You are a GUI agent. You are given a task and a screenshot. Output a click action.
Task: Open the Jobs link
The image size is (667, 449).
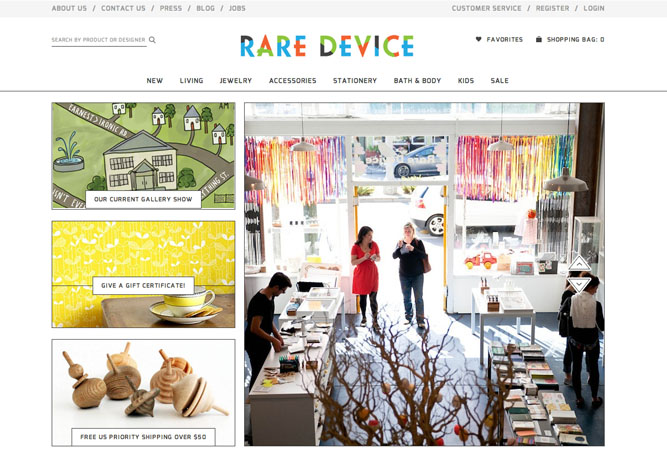[237, 8]
